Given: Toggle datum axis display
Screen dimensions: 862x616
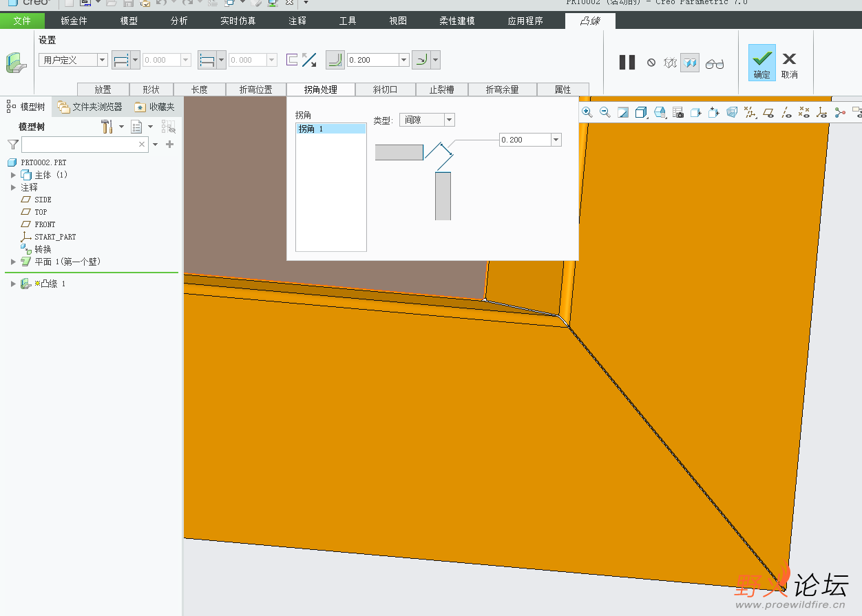Looking at the screenshot, I should (x=786, y=112).
